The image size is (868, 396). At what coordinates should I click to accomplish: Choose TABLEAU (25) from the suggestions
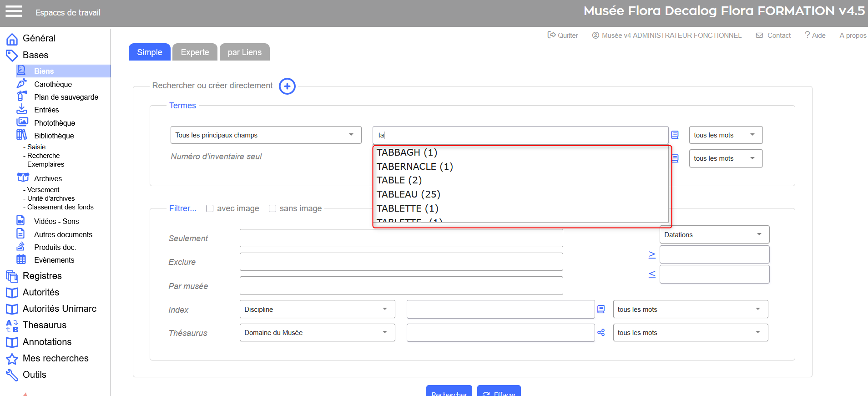[408, 194]
